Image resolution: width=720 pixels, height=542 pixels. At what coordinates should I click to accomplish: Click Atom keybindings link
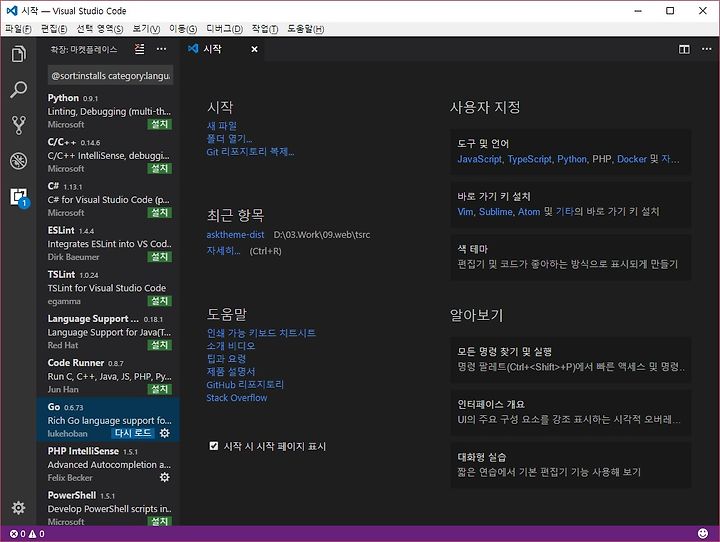529,211
